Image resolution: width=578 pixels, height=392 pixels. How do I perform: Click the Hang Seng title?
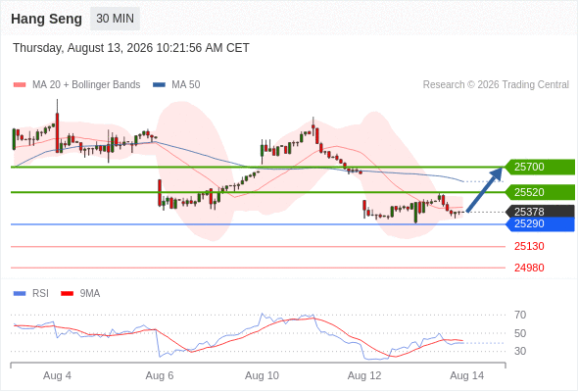(x=46, y=19)
